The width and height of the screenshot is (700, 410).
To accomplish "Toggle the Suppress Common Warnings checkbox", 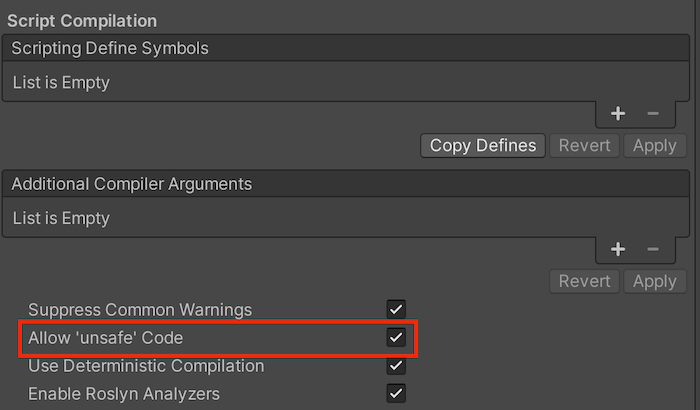I will 396,310.
